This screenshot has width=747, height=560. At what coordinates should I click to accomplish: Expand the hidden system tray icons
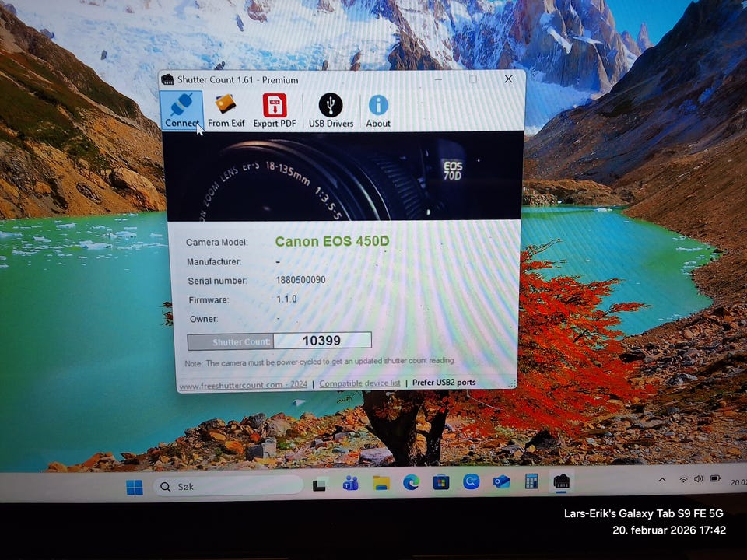tap(662, 480)
